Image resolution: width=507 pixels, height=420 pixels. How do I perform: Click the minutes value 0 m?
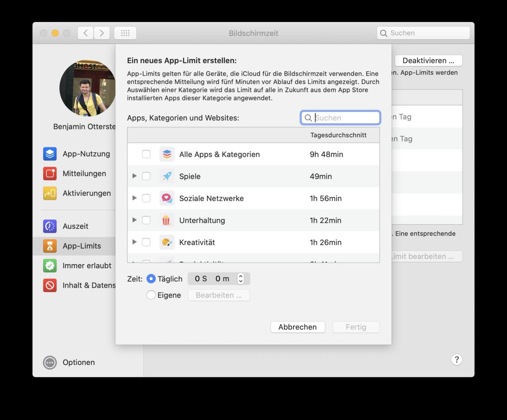[222, 279]
